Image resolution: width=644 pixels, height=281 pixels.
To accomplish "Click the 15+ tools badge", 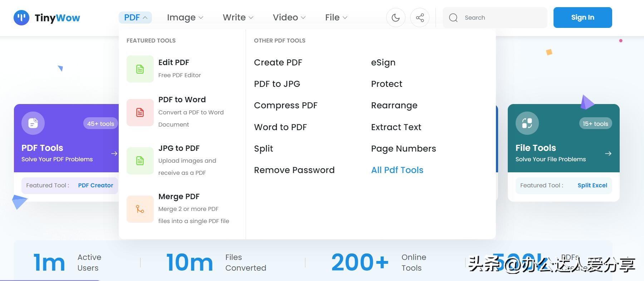I will [595, 124].
